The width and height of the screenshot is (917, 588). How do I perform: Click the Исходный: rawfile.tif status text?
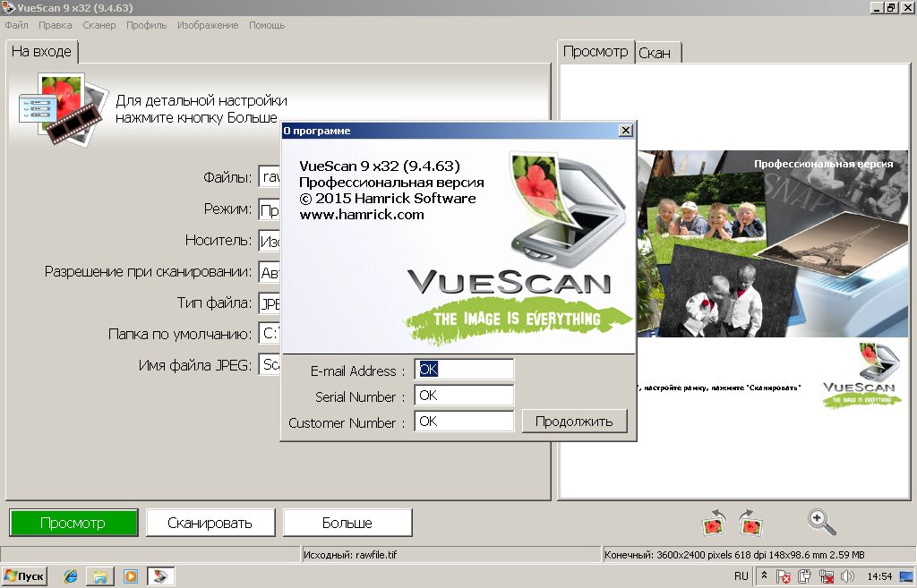(350, 555)
